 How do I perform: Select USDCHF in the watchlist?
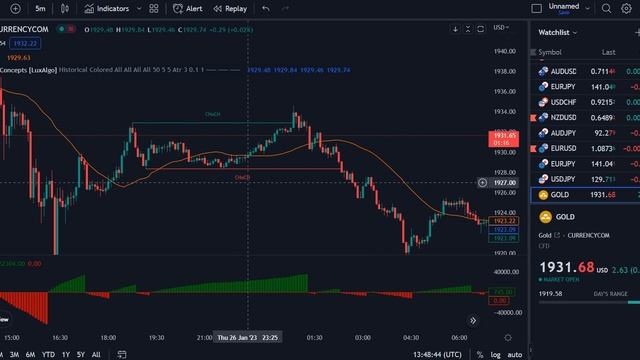585,102
